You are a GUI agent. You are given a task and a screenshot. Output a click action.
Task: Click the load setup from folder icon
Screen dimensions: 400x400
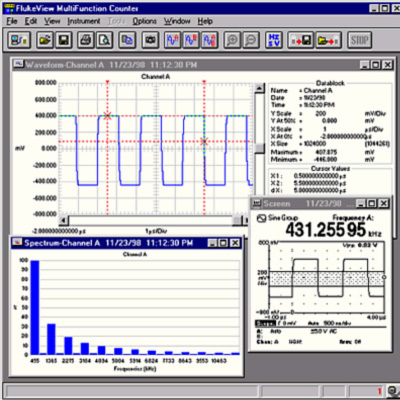328,40
